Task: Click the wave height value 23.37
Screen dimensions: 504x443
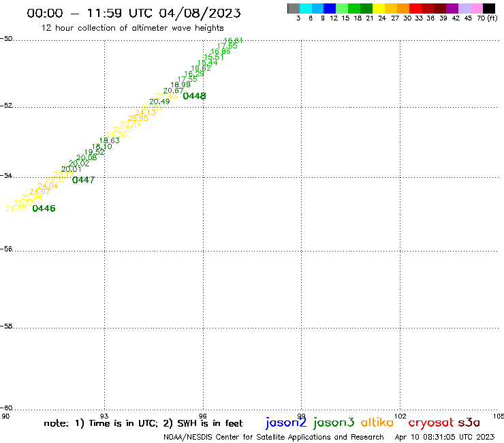Action: click(x=56, y=180)
